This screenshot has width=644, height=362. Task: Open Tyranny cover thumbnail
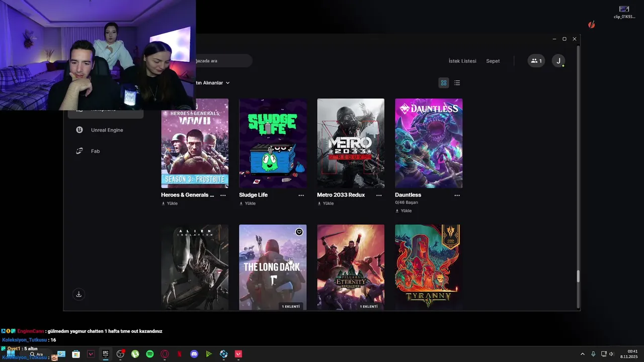tap(429, 267)
